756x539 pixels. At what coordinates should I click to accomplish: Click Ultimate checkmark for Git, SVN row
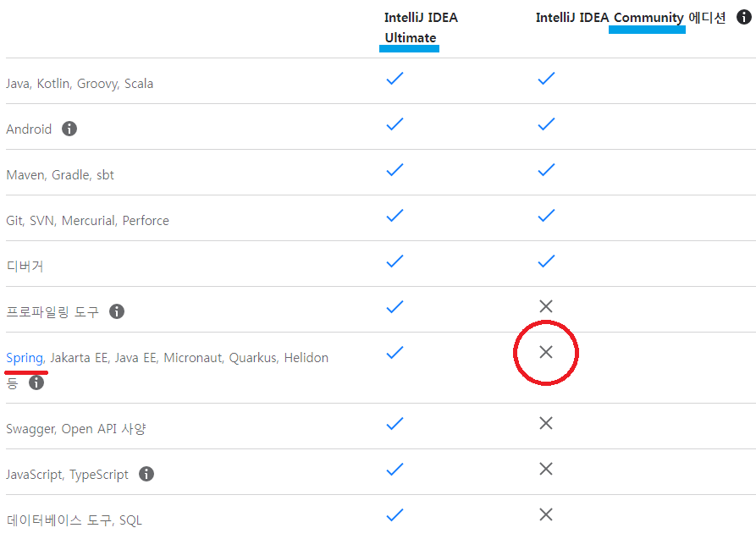(x=395, y=216)
